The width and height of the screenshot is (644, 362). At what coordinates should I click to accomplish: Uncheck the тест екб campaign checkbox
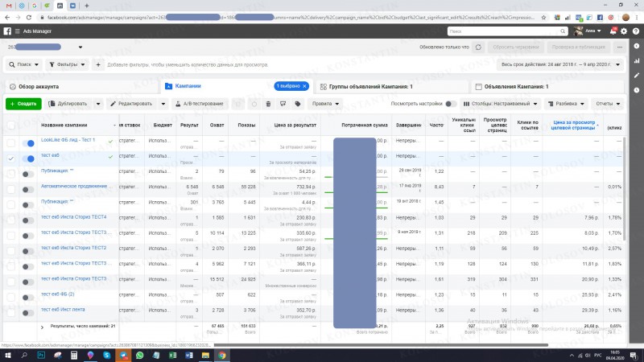tap(11, 158)
